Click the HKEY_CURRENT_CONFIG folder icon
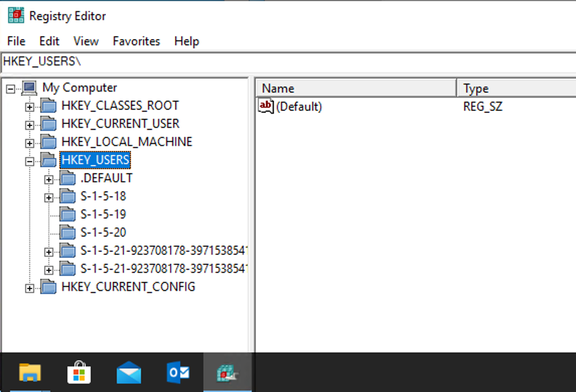The width and height of the screenshot is (576, 392). coord(48,287)
